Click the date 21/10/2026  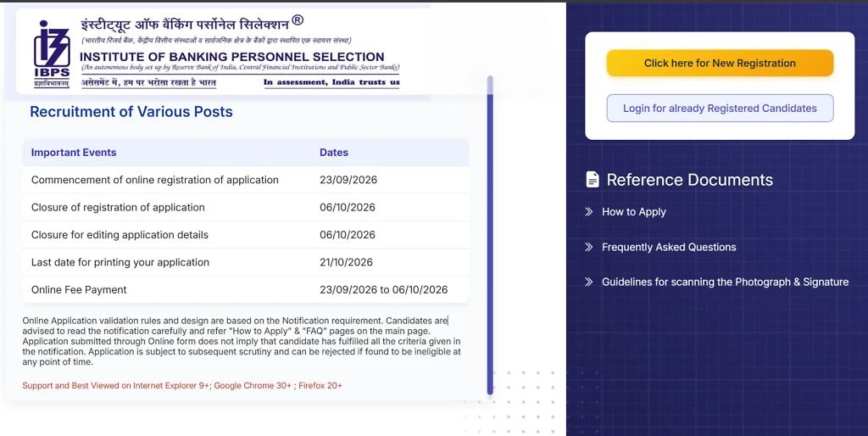click(x=346, y=263)
